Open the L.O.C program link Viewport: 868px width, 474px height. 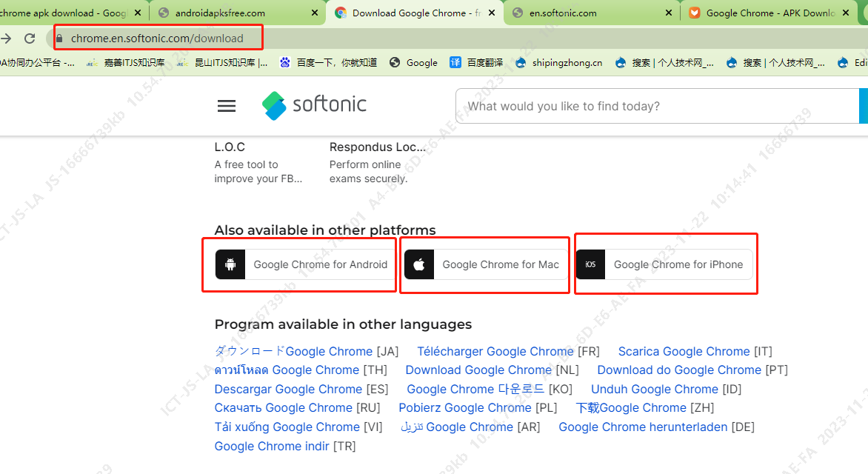coord(229,147)
